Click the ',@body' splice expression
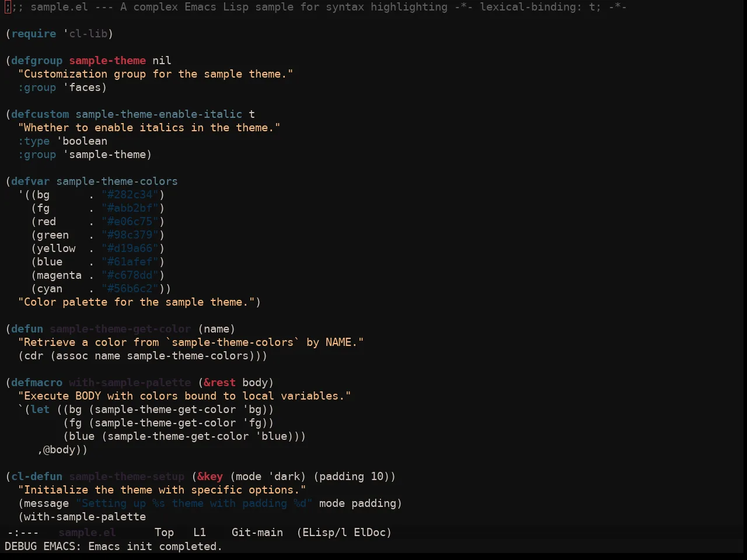 (60, 450)
